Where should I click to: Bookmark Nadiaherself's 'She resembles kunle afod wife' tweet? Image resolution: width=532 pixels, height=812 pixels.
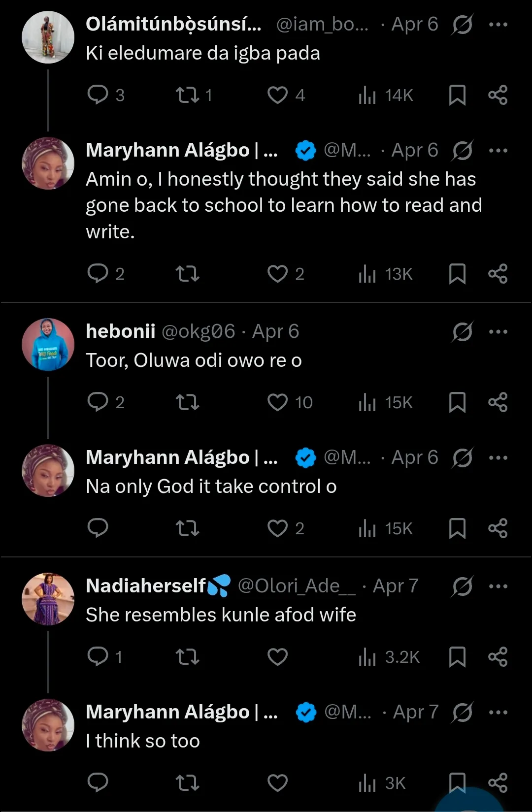pos(457,657)
